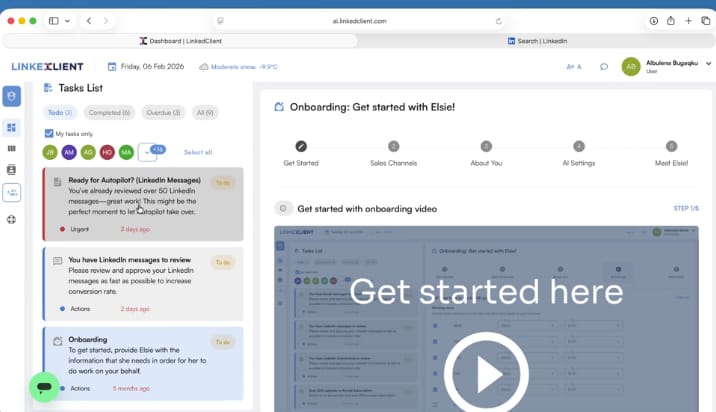This screenshot has height=412, width=716.
Task: Click the Safari share icon
Action: point(670,21)
